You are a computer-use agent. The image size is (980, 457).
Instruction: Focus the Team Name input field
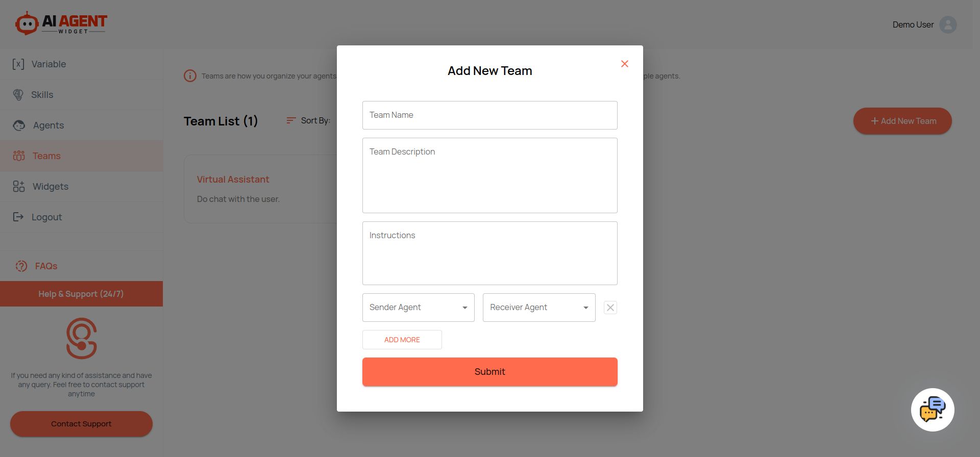click(489, 115)
